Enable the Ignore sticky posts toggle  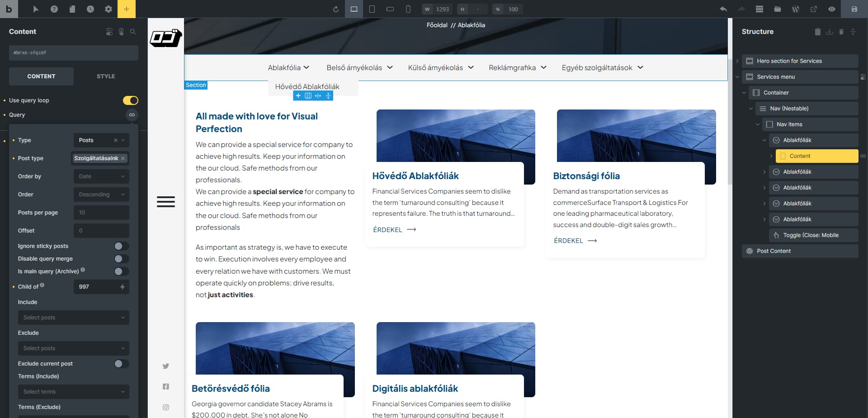120,246
